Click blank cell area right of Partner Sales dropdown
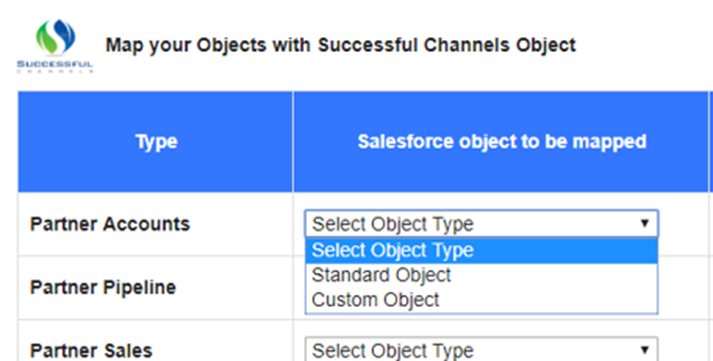713x361 pixels. pos(683,350)
